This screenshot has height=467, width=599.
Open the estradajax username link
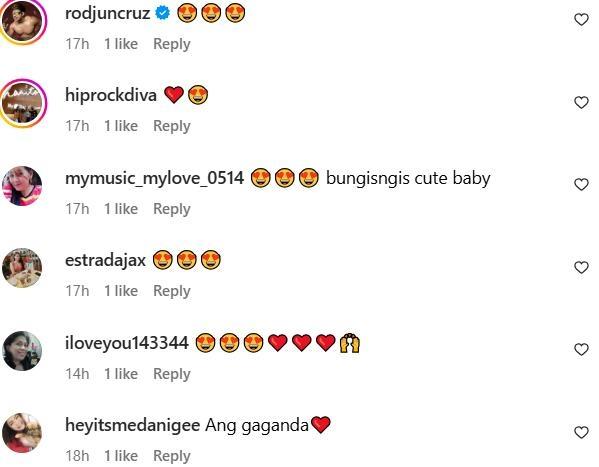pos(105,261)
